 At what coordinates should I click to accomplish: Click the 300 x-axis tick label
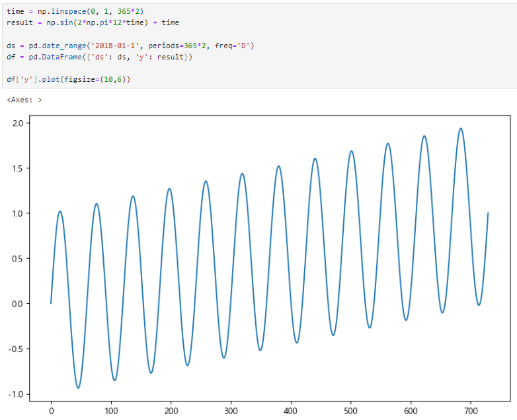pyautogui.click(x=231, y=411)
